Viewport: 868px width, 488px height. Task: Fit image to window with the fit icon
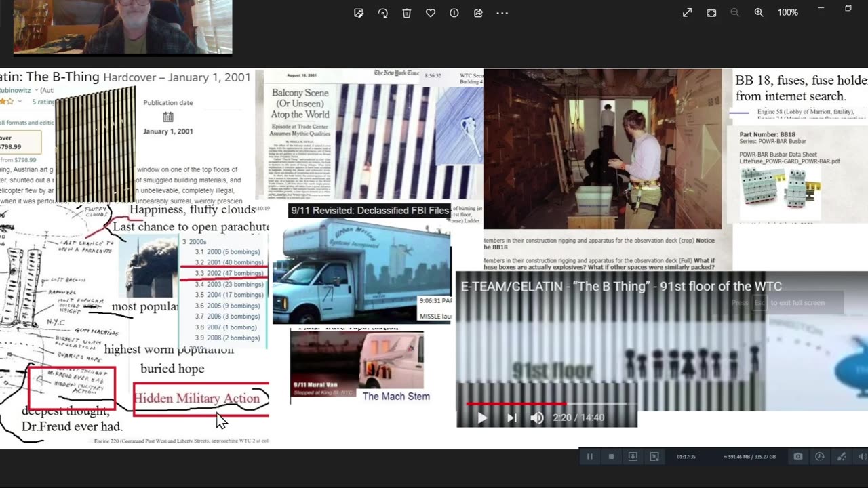711,13
